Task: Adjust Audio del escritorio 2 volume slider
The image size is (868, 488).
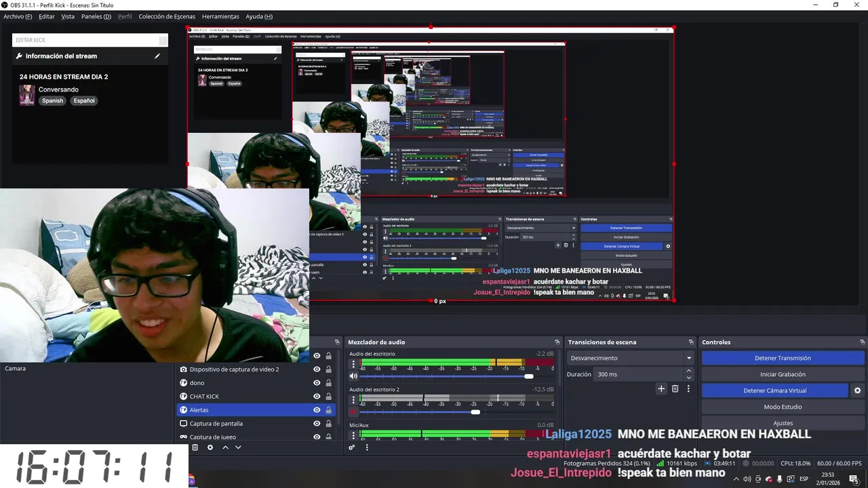Action: (475, 411)
